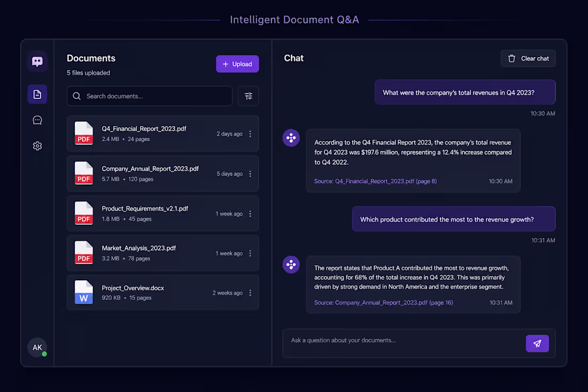588x392 pixels.
Task: Open the Documents section in the sidebar
Action: click(37, 94)
